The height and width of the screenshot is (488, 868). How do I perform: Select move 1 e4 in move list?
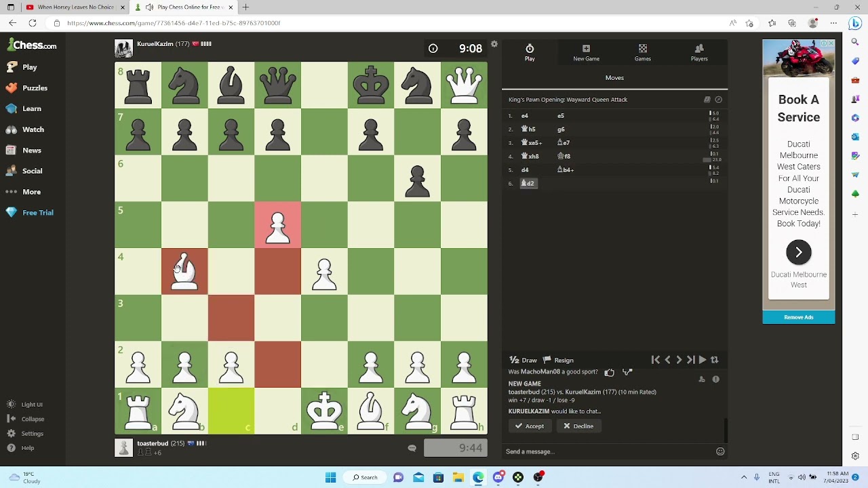point(525,116)
